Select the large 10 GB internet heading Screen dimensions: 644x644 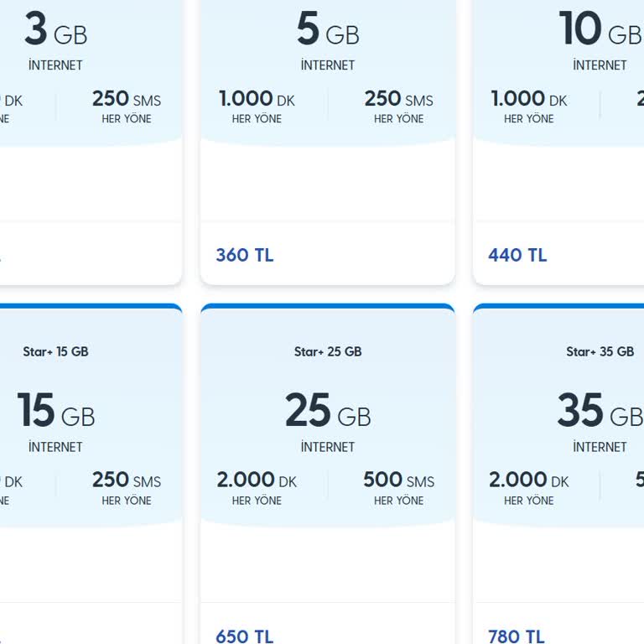(600, 31)
